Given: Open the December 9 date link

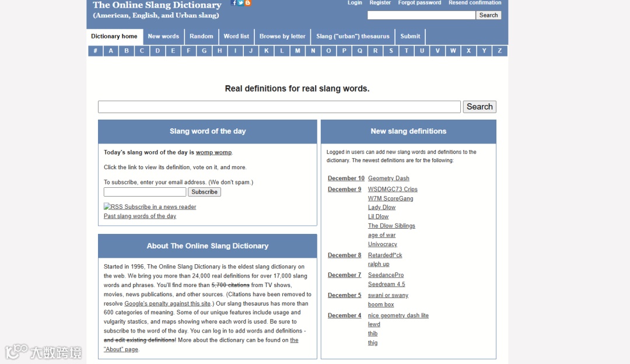Looking at the screenshot, I should 344,189.
